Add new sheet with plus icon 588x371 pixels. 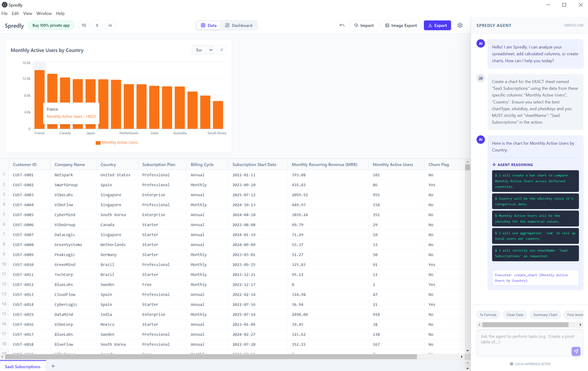[53, 366]
